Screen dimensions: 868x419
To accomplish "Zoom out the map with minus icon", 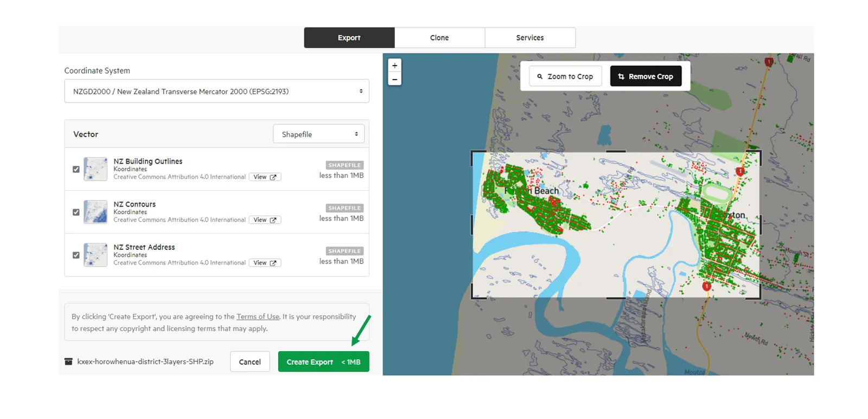I will click(394, 79).
